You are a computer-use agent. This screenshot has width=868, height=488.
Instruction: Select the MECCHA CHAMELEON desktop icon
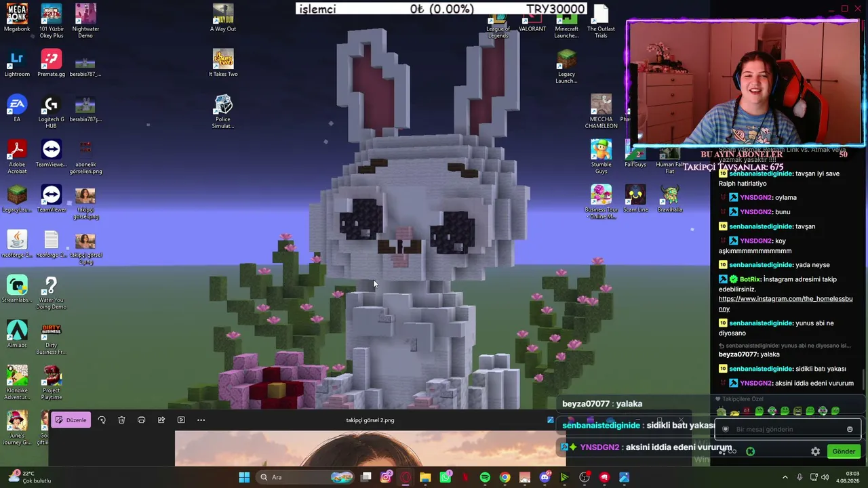click(601, 112)
